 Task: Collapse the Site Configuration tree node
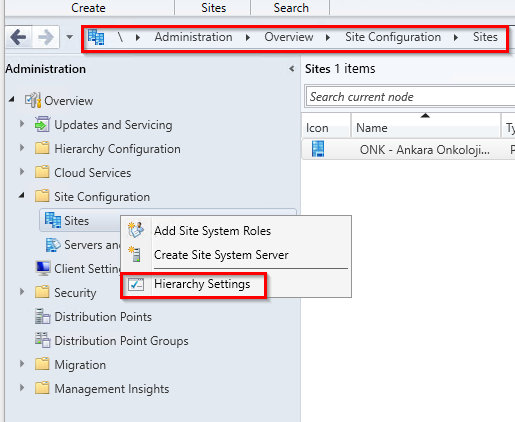22,196
